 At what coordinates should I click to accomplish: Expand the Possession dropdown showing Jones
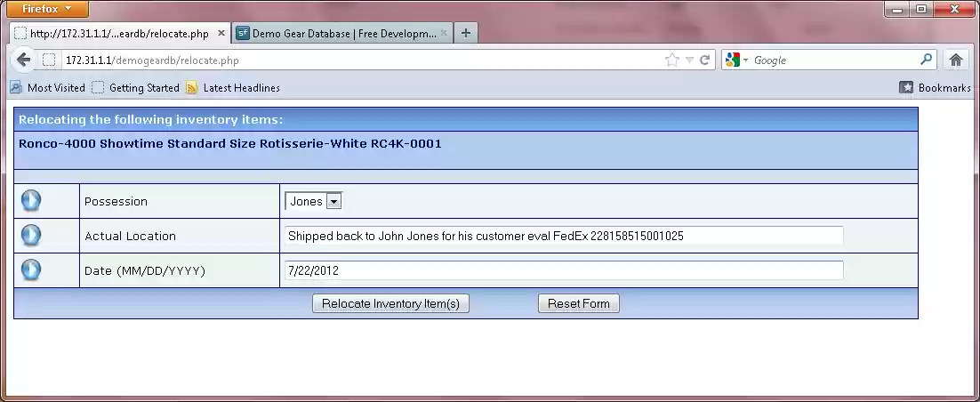pos(314,201)
